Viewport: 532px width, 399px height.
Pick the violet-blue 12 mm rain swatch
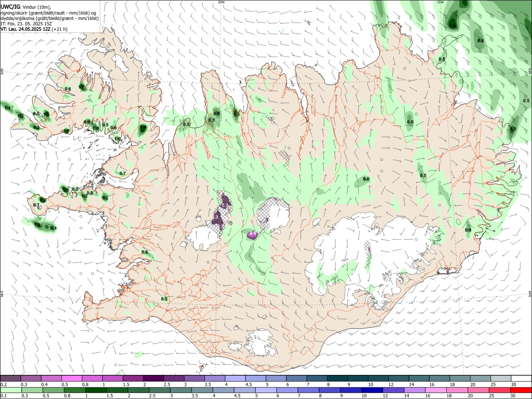pyautogui.click(x=394, y=390)
